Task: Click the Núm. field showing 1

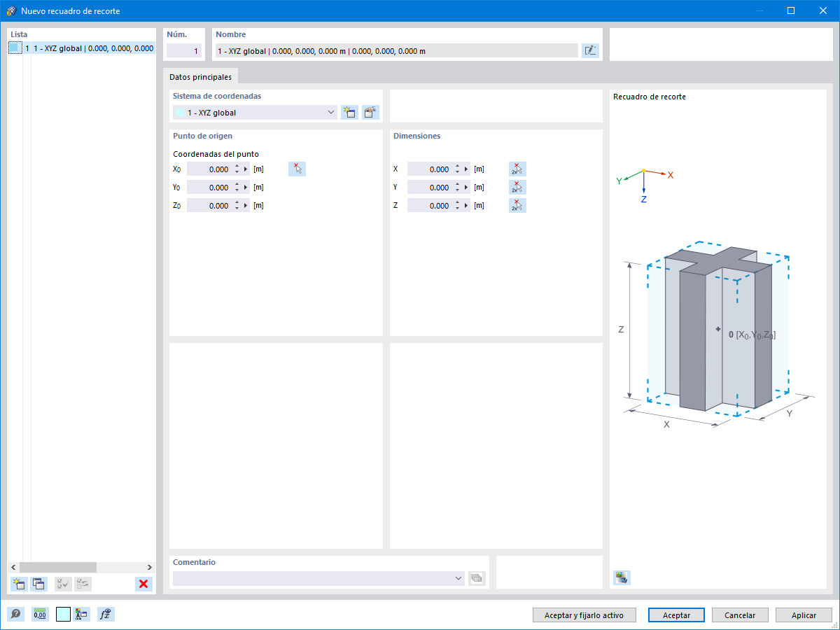Action: (184, 50)
